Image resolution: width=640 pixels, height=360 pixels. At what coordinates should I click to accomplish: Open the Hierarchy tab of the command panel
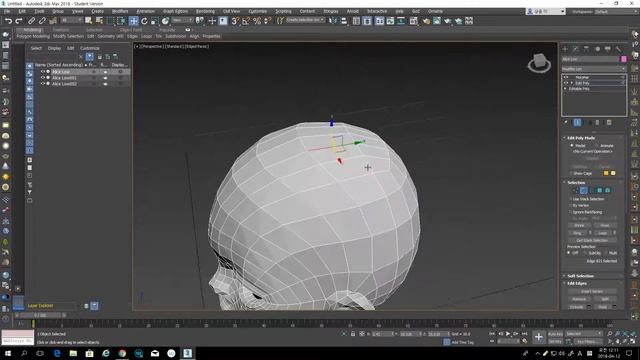[587, 49]
